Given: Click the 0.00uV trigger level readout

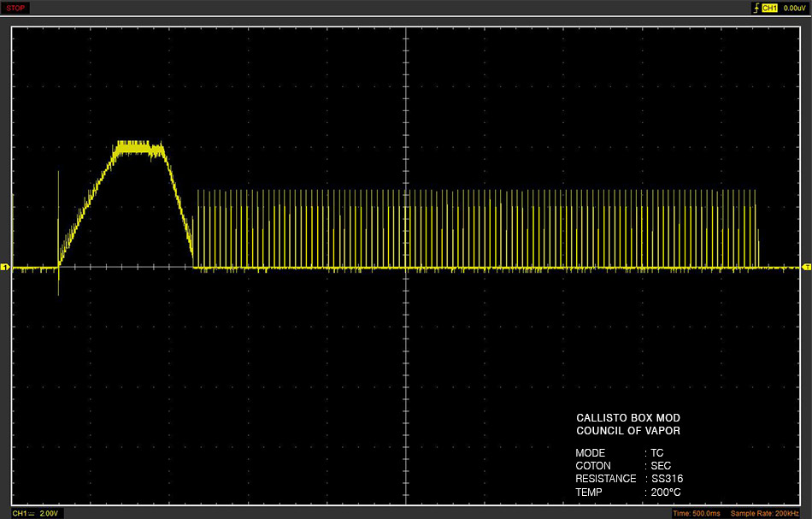Looking at the screenshot, I should (794, 9).
